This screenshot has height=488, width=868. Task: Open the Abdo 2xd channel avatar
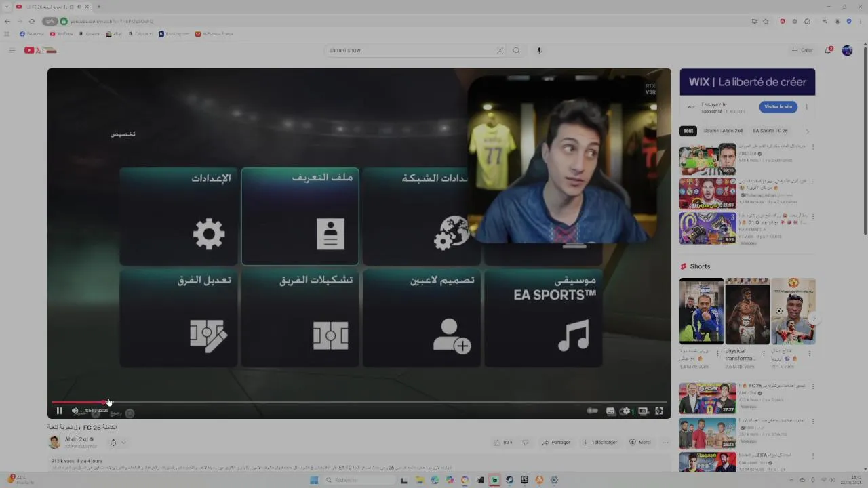54,443
